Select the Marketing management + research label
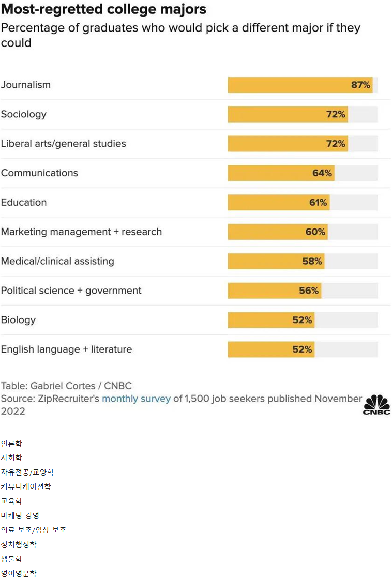 (x=81, y=232)
